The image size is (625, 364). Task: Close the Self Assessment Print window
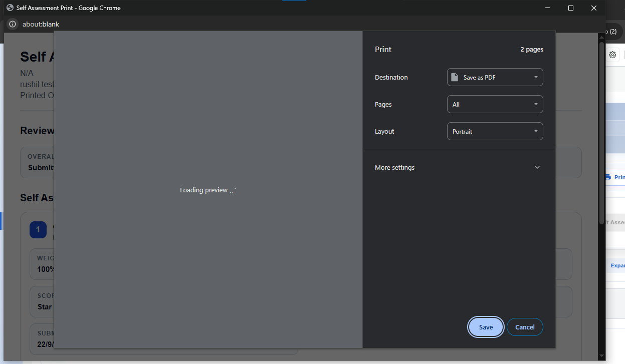(594, 8)
